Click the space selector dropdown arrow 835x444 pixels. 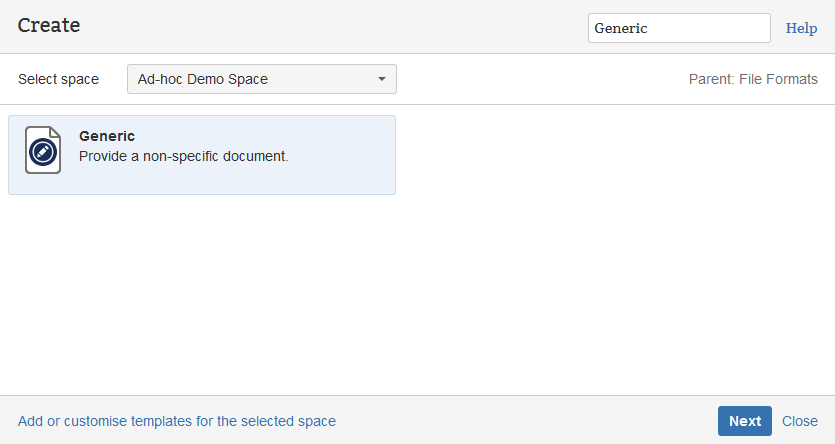[381, 79]
